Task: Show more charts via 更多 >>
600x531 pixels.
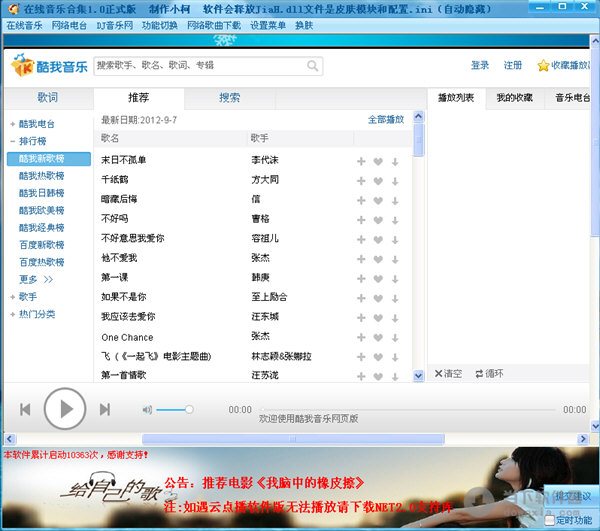Action: [x=36, y=279]
